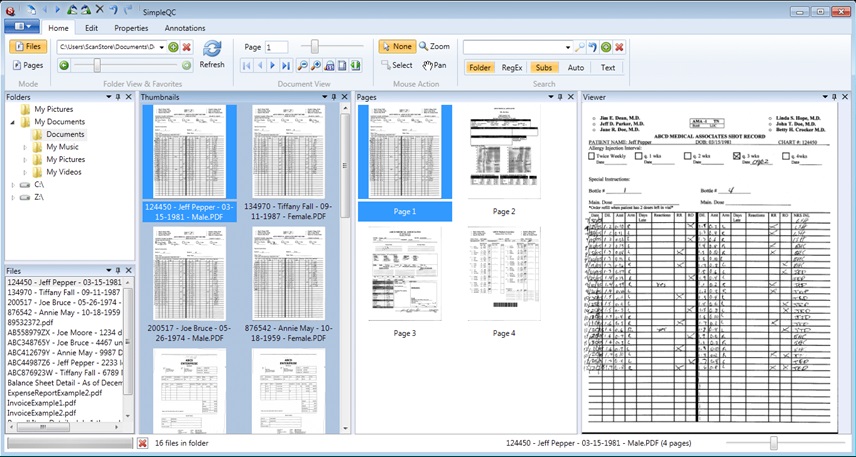Go to next page in Document View
The width and height of the screenshot is (856, 457).
(x=272, y=66)
